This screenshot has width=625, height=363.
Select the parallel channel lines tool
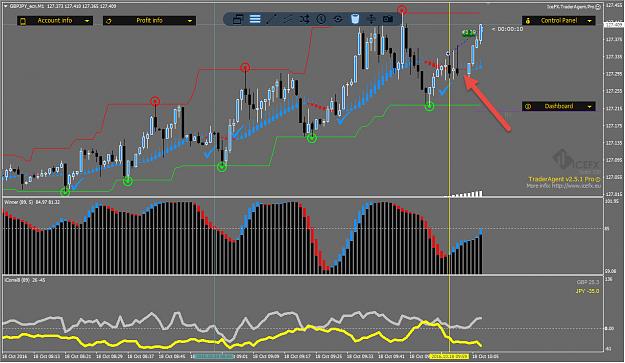[x=288, y=19]
